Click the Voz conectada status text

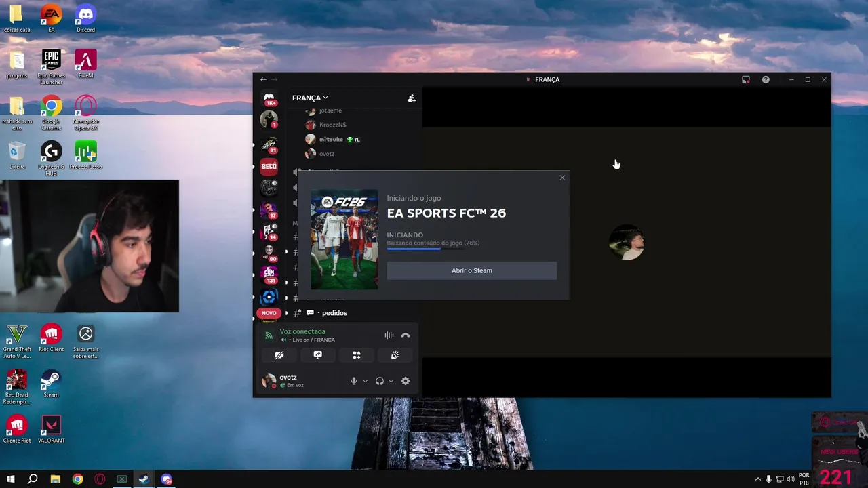click(302, 331)
